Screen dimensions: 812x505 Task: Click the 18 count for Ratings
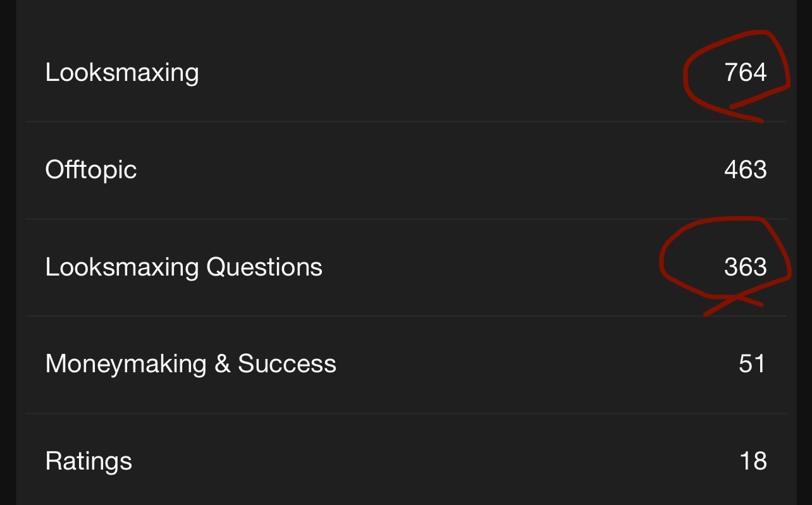(x=753, y=461)
